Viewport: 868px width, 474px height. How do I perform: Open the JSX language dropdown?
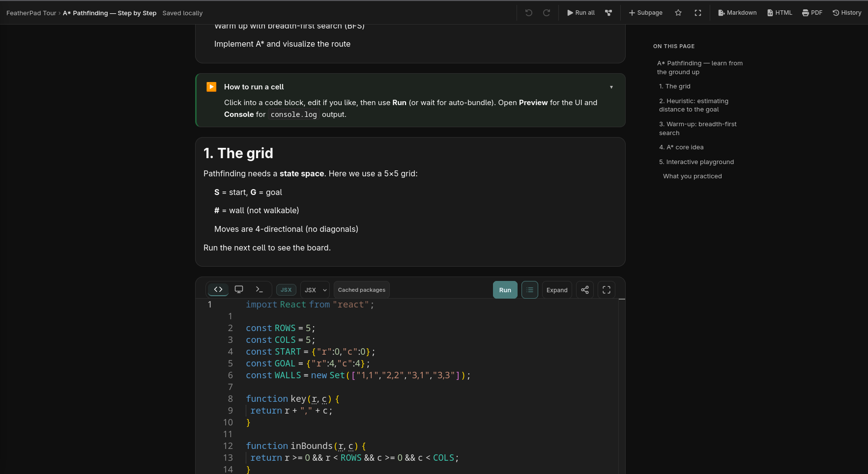click(315, 290)
